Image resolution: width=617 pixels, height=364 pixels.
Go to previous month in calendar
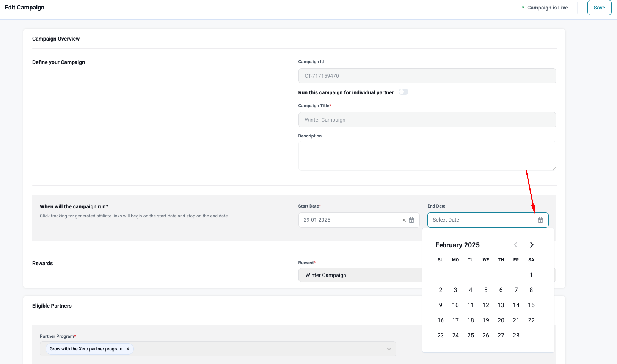(516, 245)
